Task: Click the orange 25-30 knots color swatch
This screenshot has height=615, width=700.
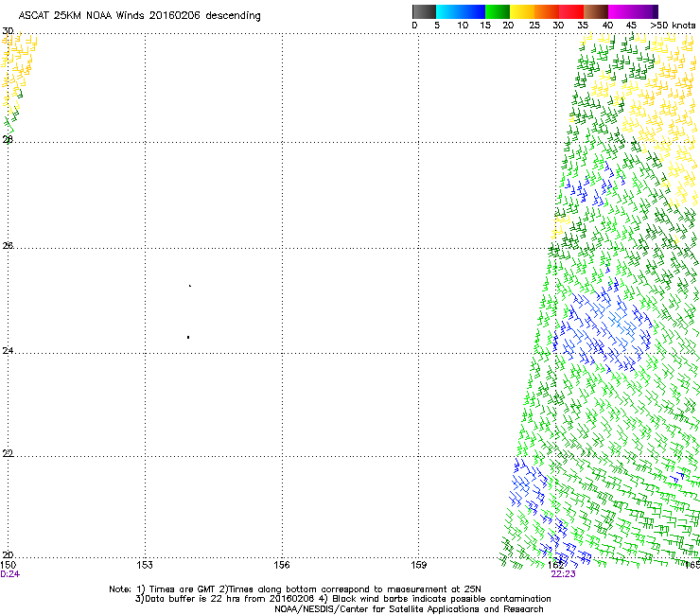Action: coord(547,11)
